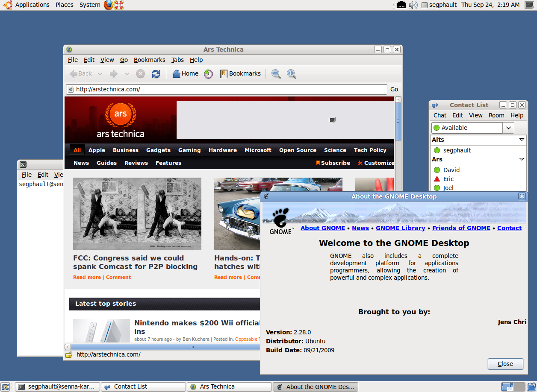The height and width of the screenshot is (392, 537).
Task: Open the System menu
Action: [90, 5]
